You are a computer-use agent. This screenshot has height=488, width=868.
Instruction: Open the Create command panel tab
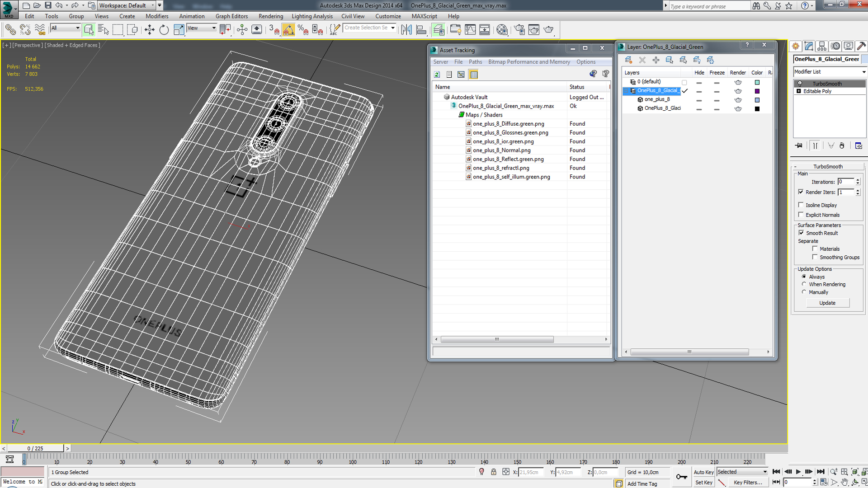pos(796,46)
